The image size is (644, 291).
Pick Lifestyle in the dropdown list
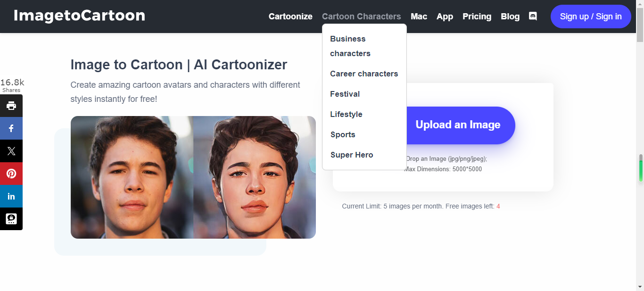click(346, 114)
